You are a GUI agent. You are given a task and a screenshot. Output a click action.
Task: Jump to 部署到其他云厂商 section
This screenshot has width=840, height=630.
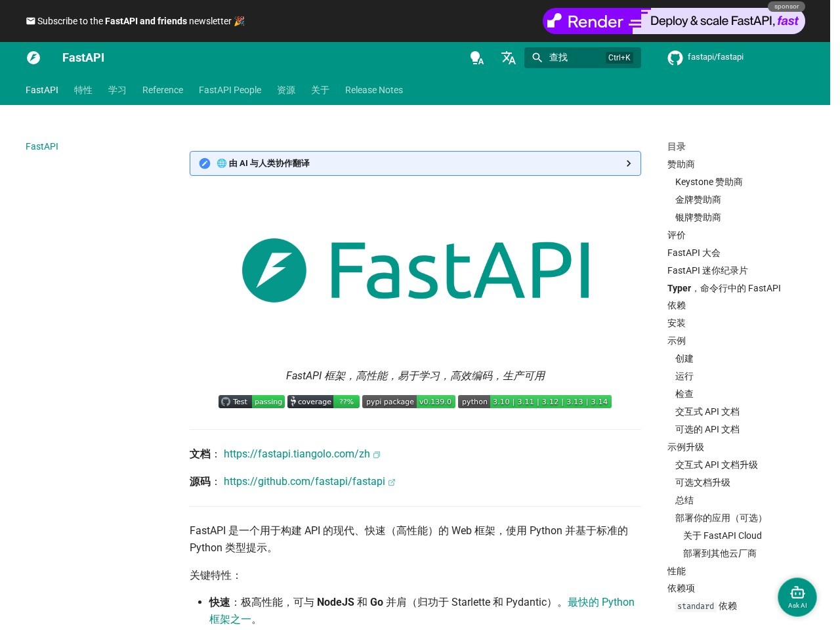[x=720, y=553]
